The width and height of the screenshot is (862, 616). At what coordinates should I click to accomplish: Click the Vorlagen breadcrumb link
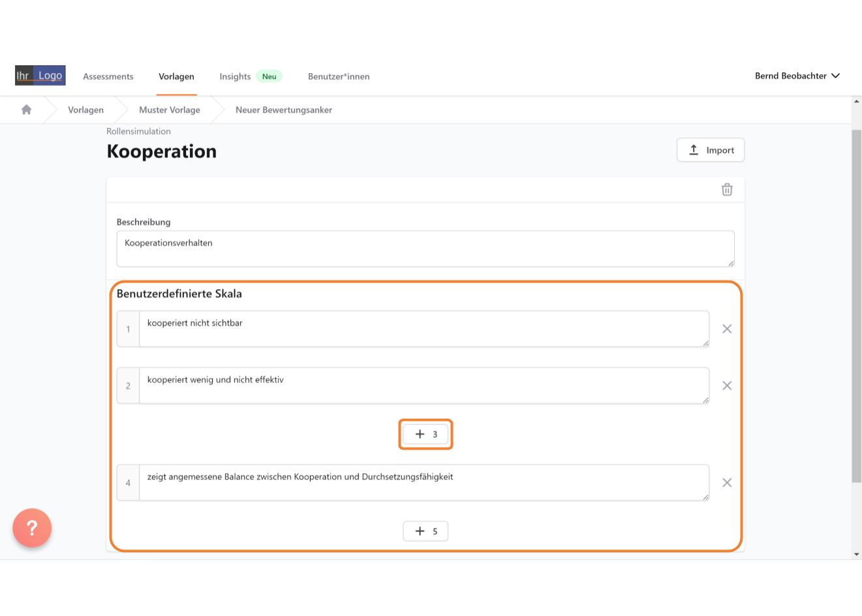(x=85, y=110)
